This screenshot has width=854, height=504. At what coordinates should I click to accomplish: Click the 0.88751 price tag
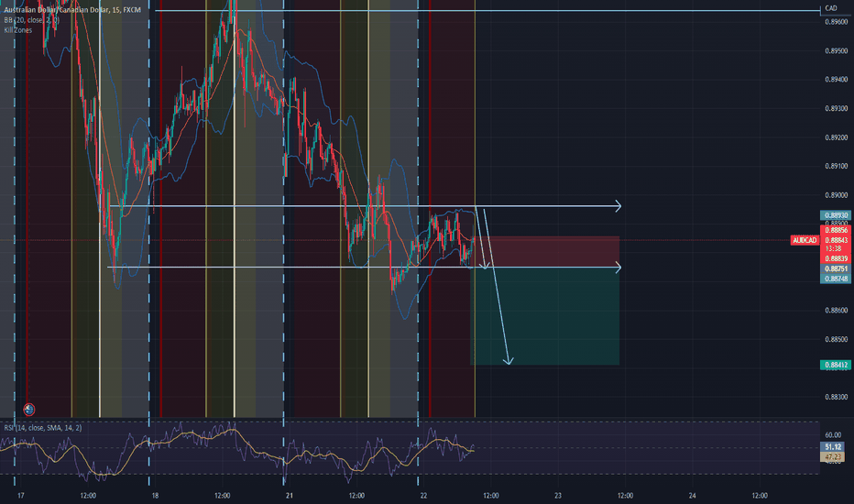[x=836, y=269]
